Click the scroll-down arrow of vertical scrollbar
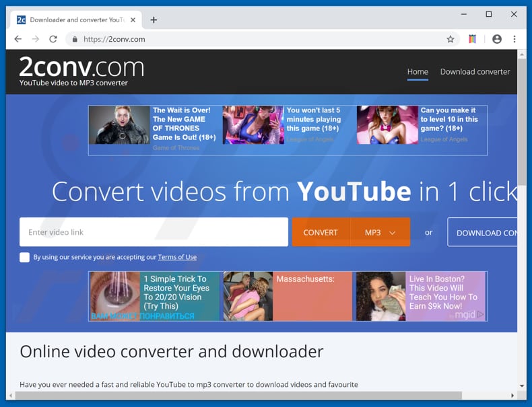This screenshot has height=407, width=532. (x=522, y=385)
